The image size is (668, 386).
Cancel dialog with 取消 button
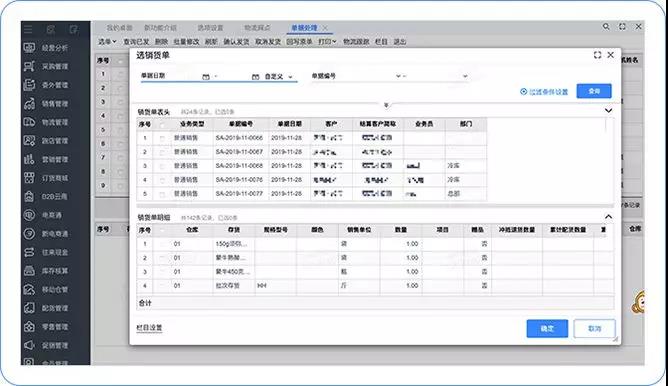point(594,328)
